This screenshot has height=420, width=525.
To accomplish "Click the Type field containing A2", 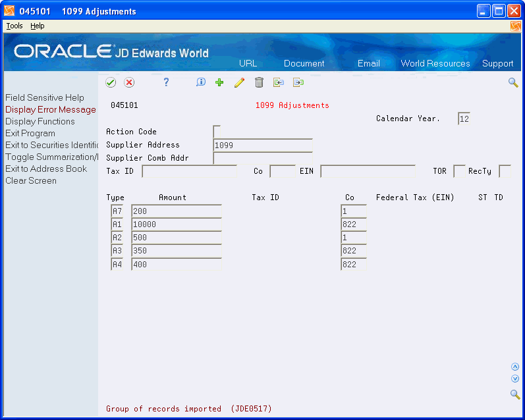I will [x=117, y=238].
